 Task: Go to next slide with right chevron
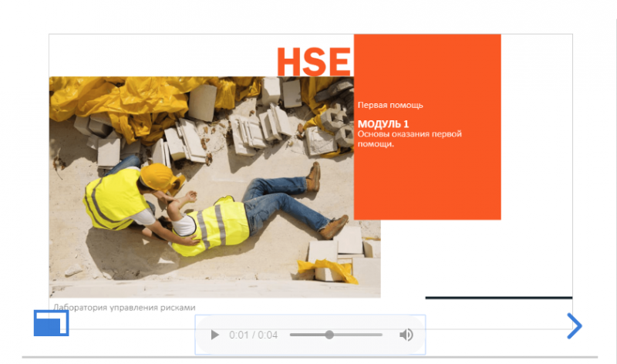point(574,326)
